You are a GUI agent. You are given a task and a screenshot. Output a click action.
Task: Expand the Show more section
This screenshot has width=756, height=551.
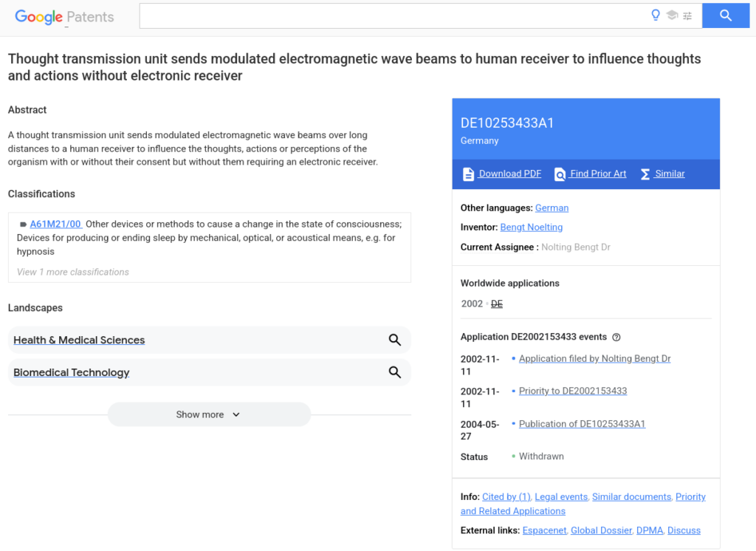(209, 414)
